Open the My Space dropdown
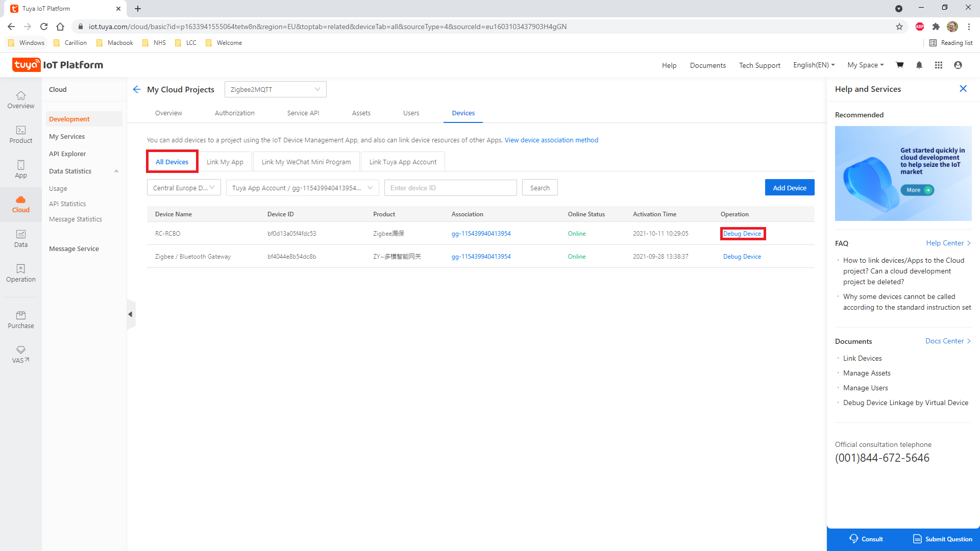This screenshot has width=980, height=551. point(866,65)
